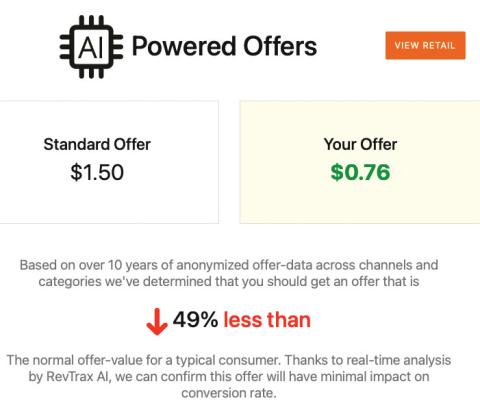Click the 'Based on over 10 years' line
The width and height of the screenshot is (480, 414).
229,265
